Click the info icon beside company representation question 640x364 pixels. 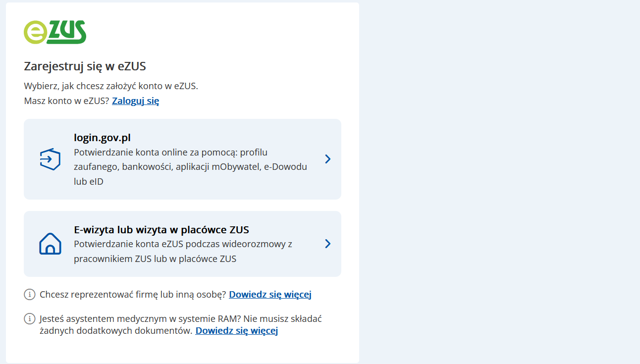pyautogui.click(x=30, y=295)
